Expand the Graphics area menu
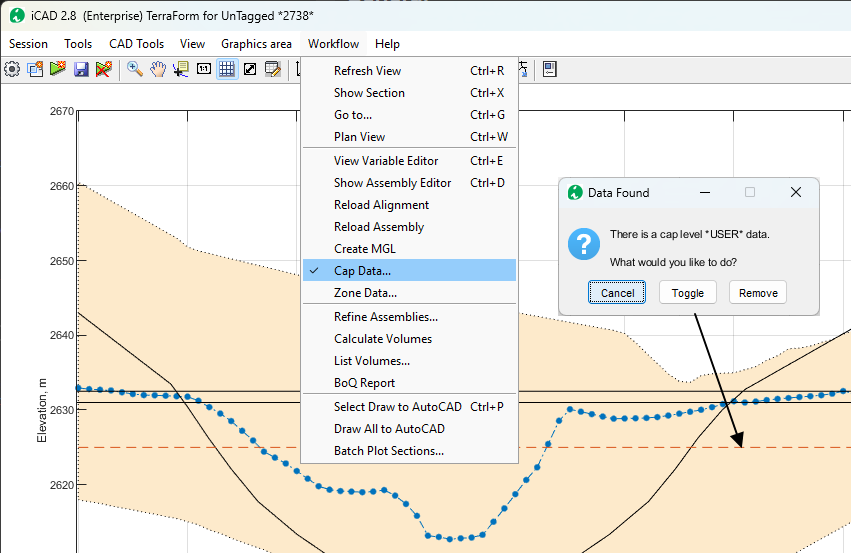This screenshot has height=553, width=851. 256,44
